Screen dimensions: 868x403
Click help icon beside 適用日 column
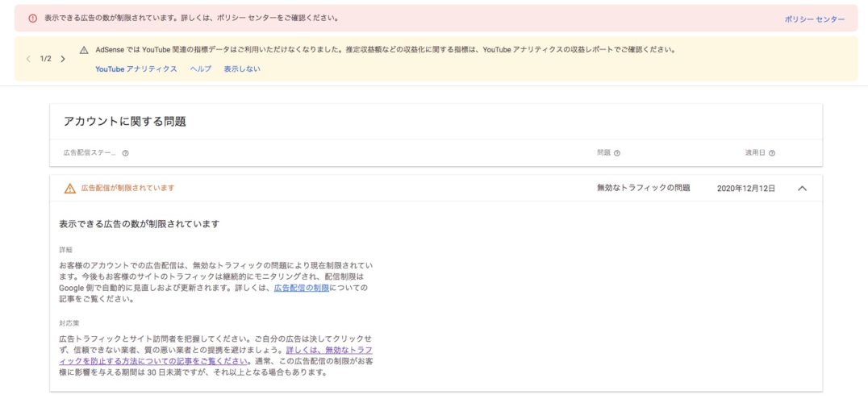[x=772, y=153]
